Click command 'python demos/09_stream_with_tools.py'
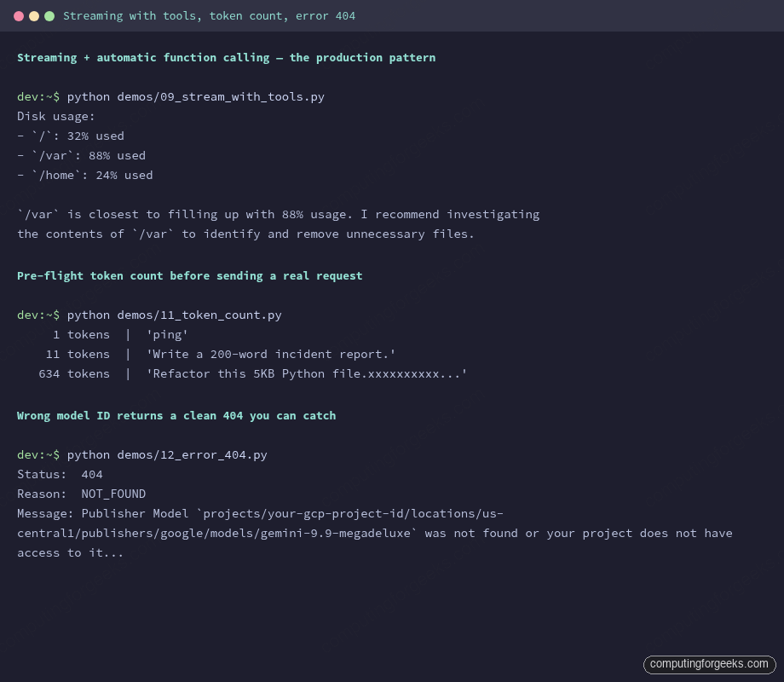This screenshot has height=682, width=784. [195, 96]
